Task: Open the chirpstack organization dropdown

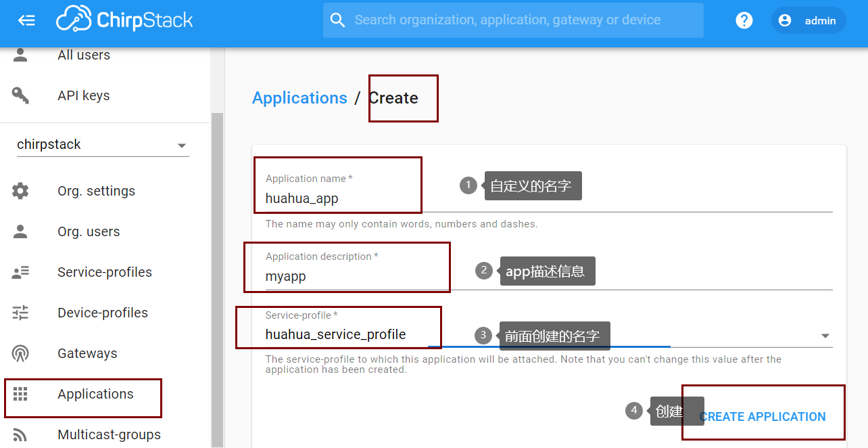Action: click(x=181, y=144)
